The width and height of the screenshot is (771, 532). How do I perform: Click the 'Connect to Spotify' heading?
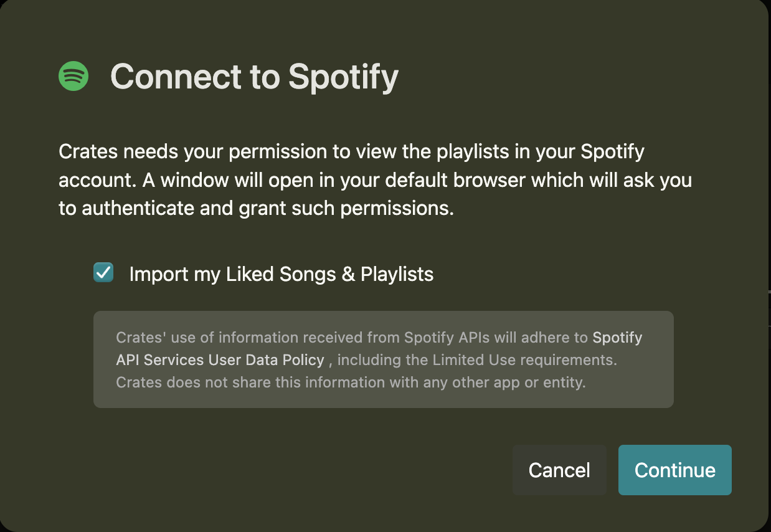tap(254, 76)
